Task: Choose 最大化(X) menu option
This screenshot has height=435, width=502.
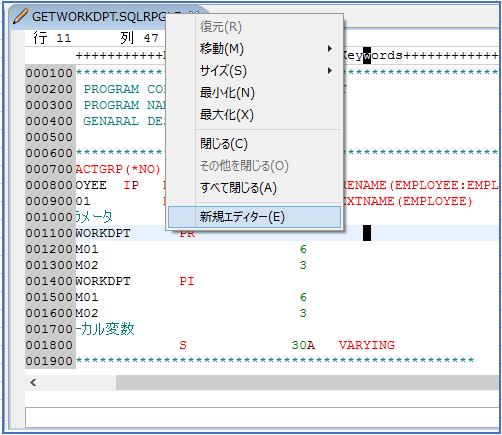Action: 227,115
